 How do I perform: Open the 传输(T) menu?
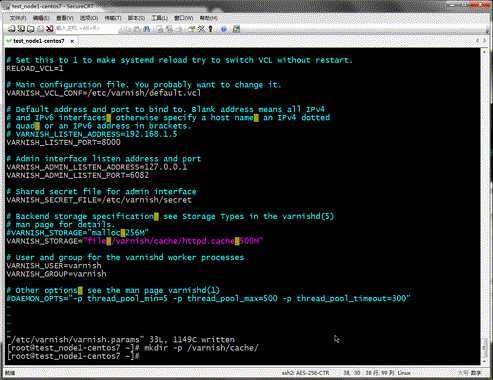pyautogui.click(x=113, y=18)
